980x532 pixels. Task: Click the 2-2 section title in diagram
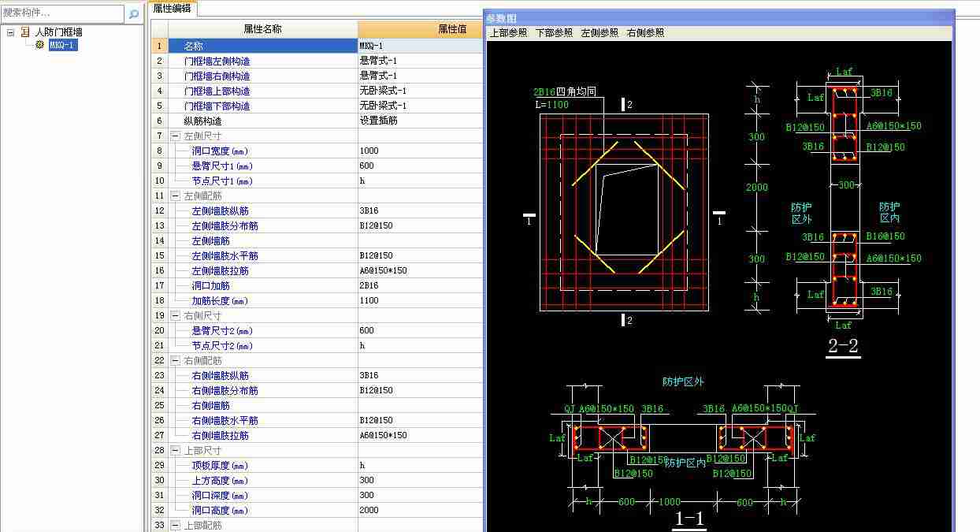click(843, 346)
